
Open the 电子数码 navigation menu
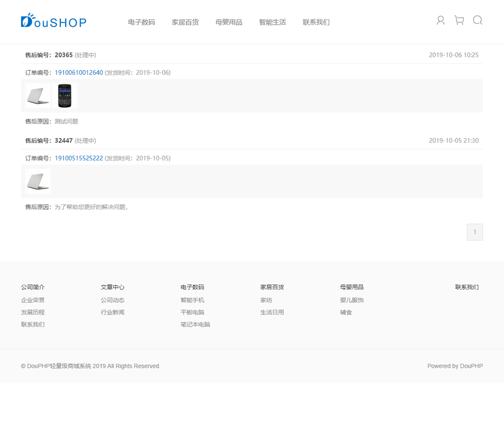141,22
